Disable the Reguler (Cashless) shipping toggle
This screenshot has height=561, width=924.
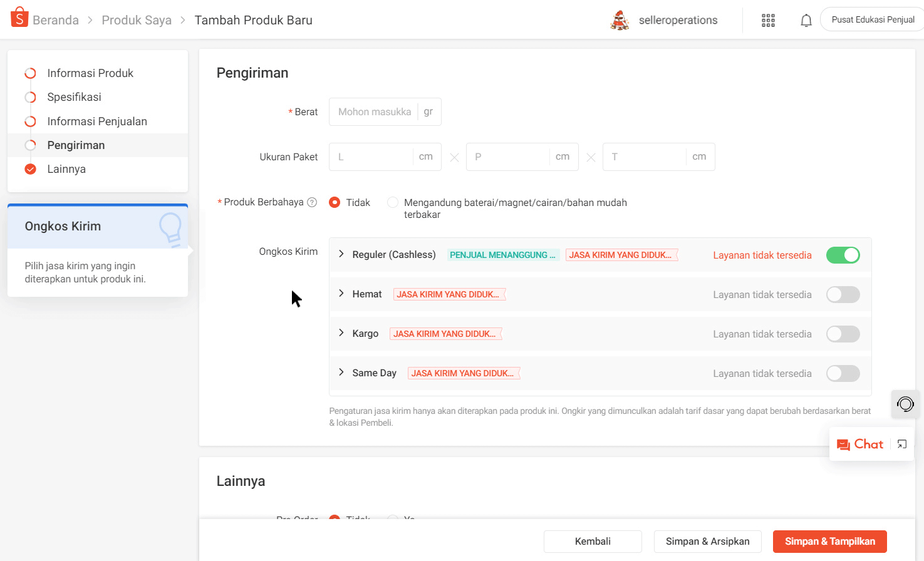pyautogui.click(x=843, y=255)
